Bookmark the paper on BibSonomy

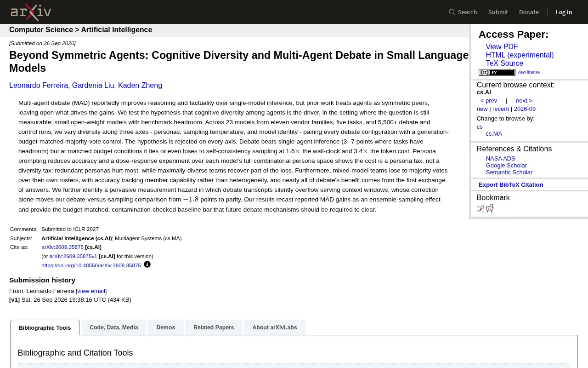[x=481, y=209]
